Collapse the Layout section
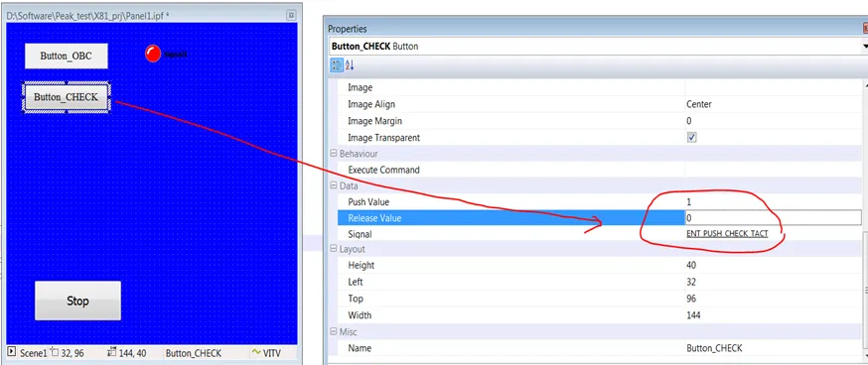This screenshot has height=365, width=868. [x=334, y=249]
